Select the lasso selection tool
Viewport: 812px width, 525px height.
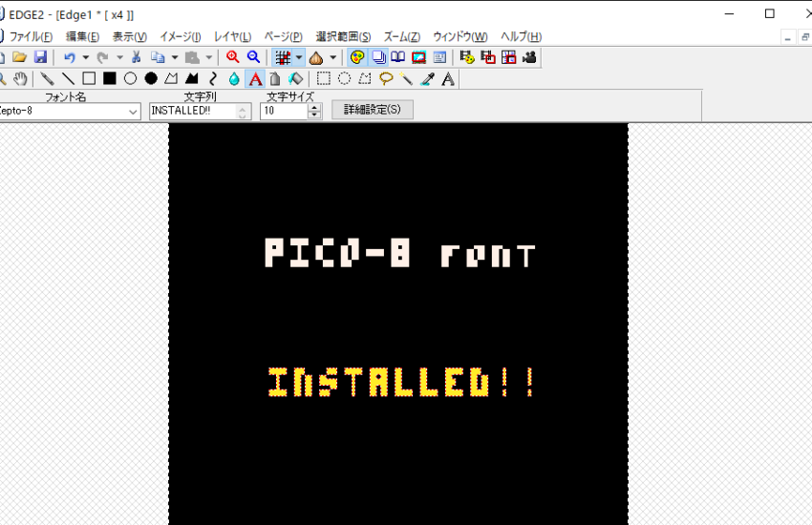point(386,78)
